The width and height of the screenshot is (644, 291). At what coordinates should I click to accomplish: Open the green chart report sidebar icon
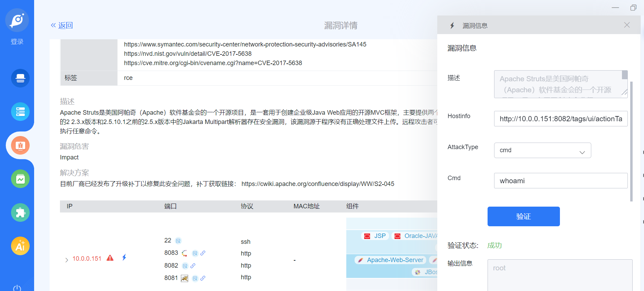[20, 179]
